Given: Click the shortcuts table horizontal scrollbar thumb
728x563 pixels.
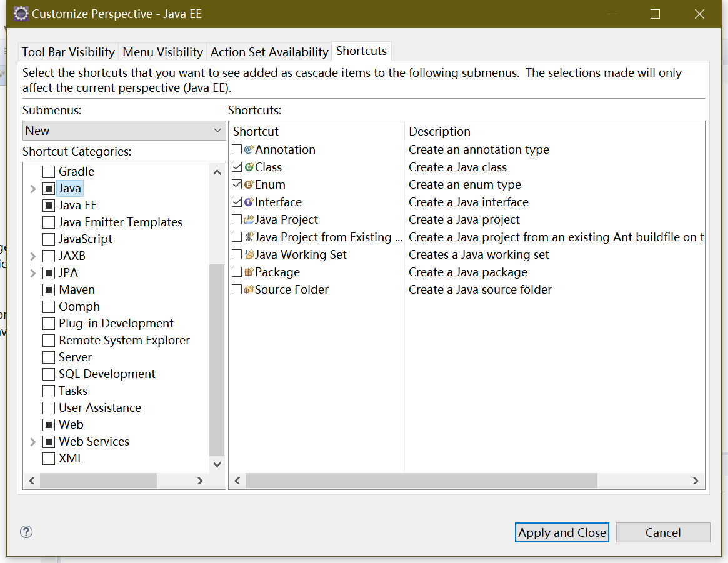Looking at the screenshot, I should pos(421,481).
